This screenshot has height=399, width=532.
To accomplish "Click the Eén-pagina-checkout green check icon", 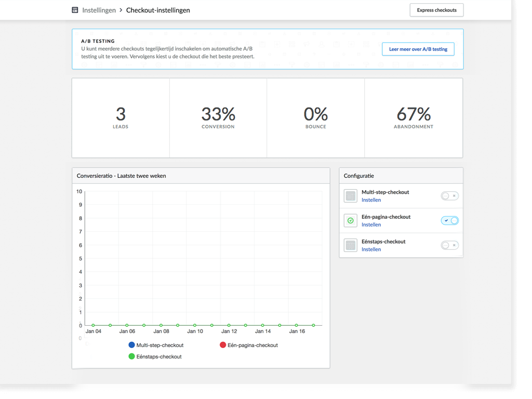I will coord(351,220).
